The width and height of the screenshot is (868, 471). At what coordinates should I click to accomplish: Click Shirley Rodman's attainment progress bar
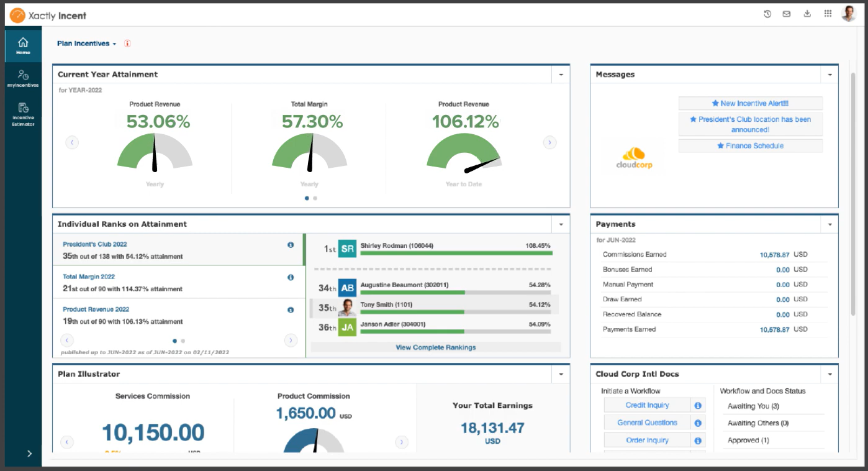456,254
